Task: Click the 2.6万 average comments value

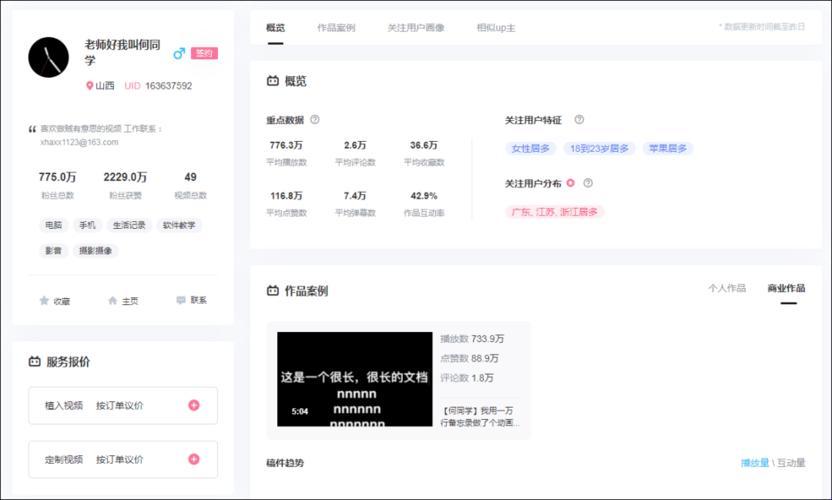Action: [355, 145]
